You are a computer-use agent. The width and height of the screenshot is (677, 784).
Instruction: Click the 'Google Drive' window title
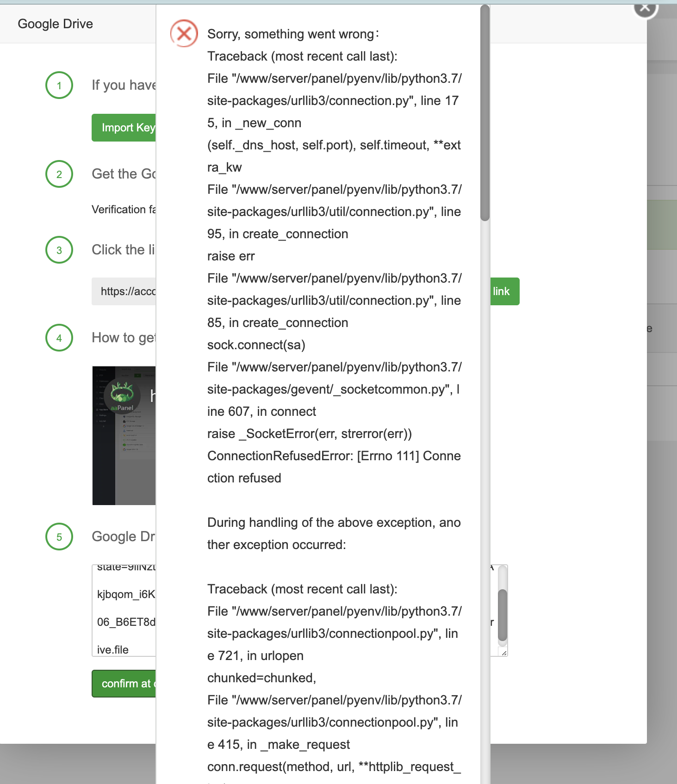tap(56, 24)
